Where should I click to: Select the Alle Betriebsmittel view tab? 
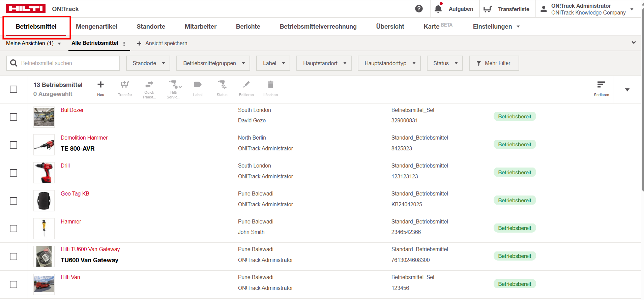point(95,43)
